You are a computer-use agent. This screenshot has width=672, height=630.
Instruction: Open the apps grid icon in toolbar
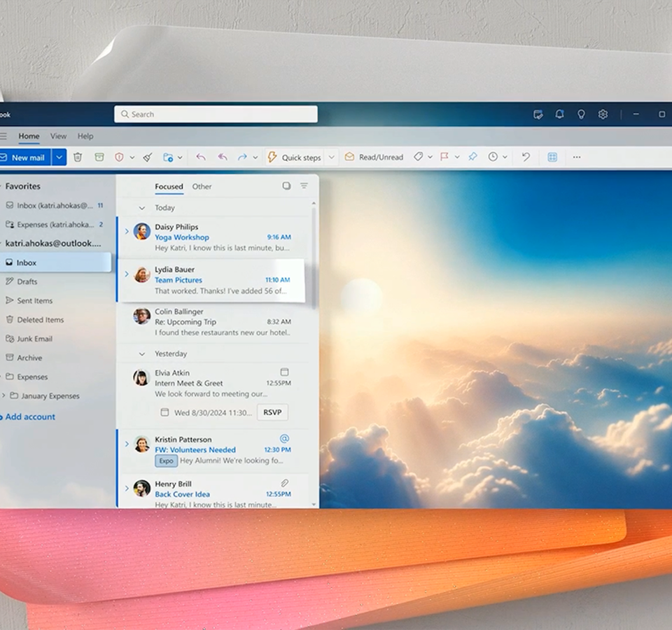[x=552, y=157]
